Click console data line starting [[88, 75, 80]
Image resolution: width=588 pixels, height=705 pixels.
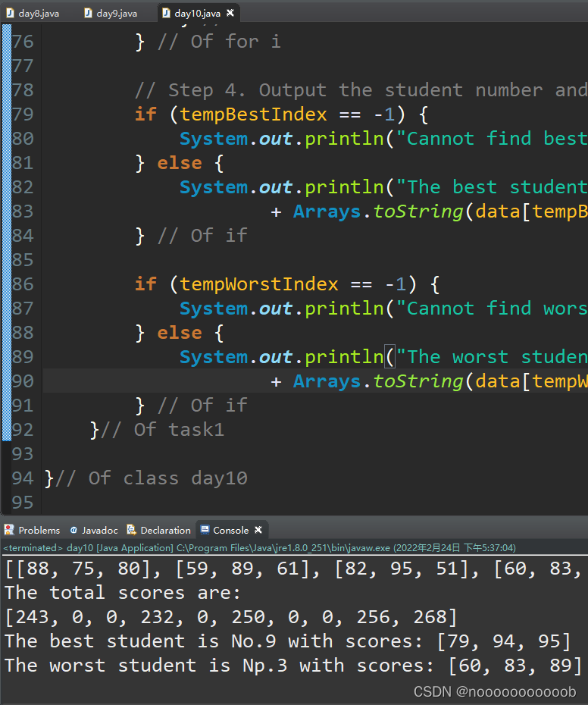pyautogui.click(x=294, y=569)
